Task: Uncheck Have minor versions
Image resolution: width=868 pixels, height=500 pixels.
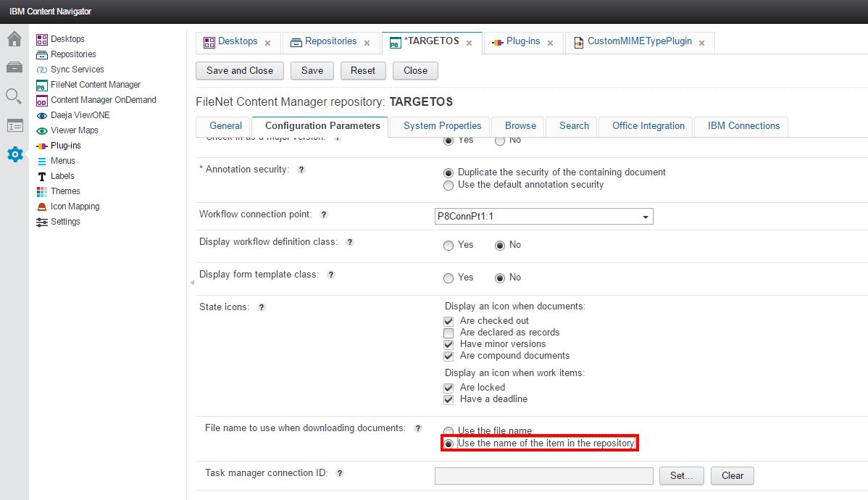Action: coord(448,344)
